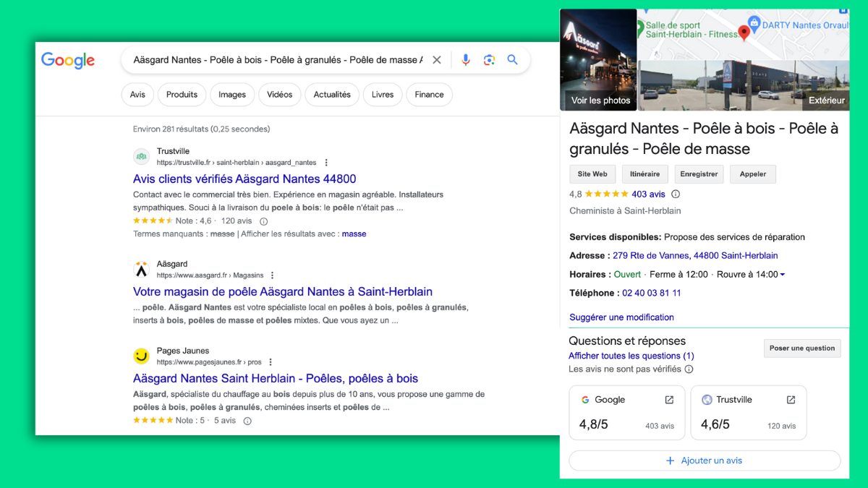Click the Appeler button
This screenshot has height=488, width=868.
pyautogui.click(x=753, y=174)
